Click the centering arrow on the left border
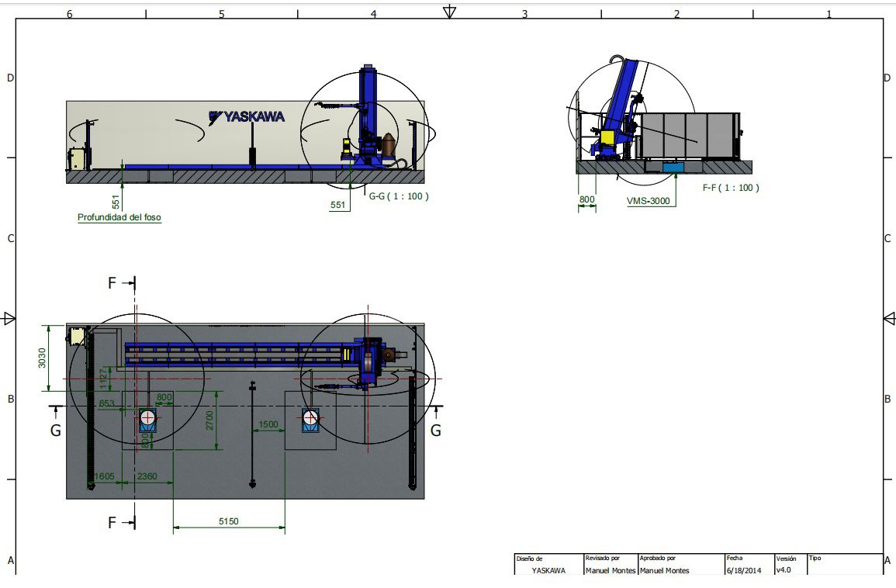This screenshot has width=896, height=588. coord(9,318)
